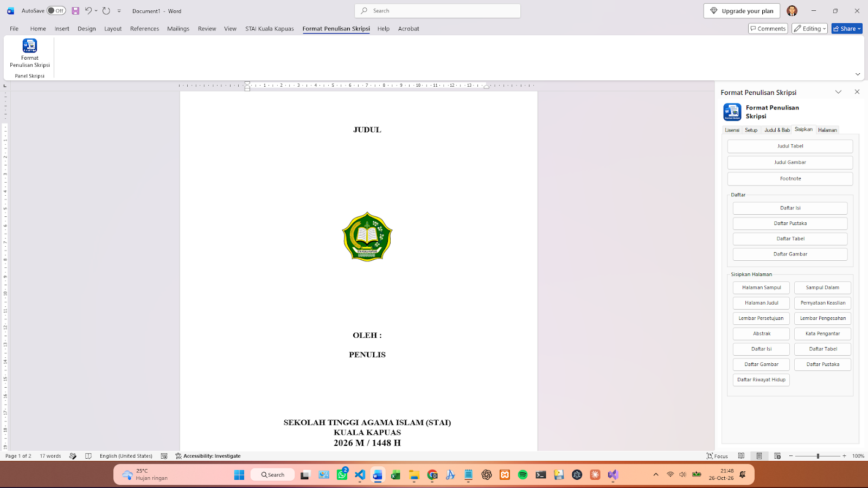Click the user account avatar

(x=792, y=11)
